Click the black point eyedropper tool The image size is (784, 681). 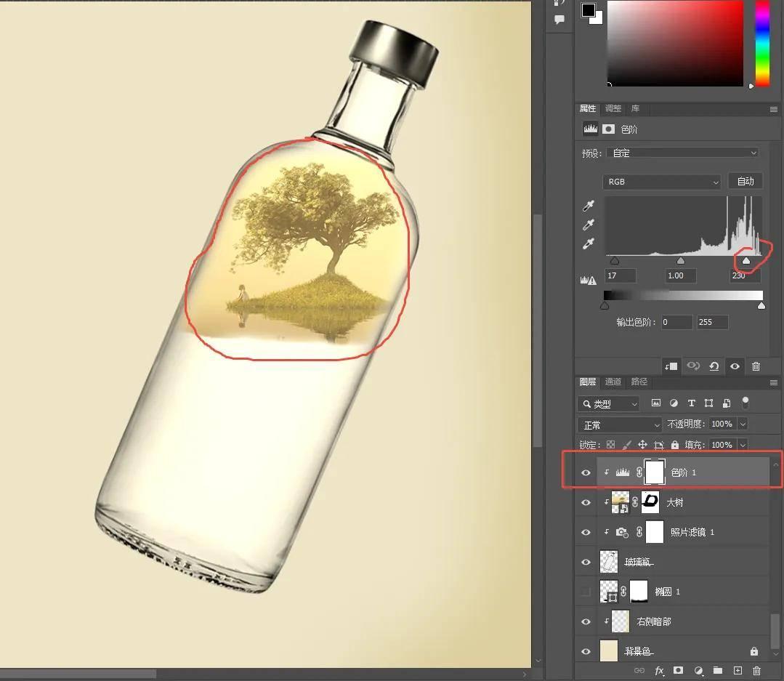(589, 207)
